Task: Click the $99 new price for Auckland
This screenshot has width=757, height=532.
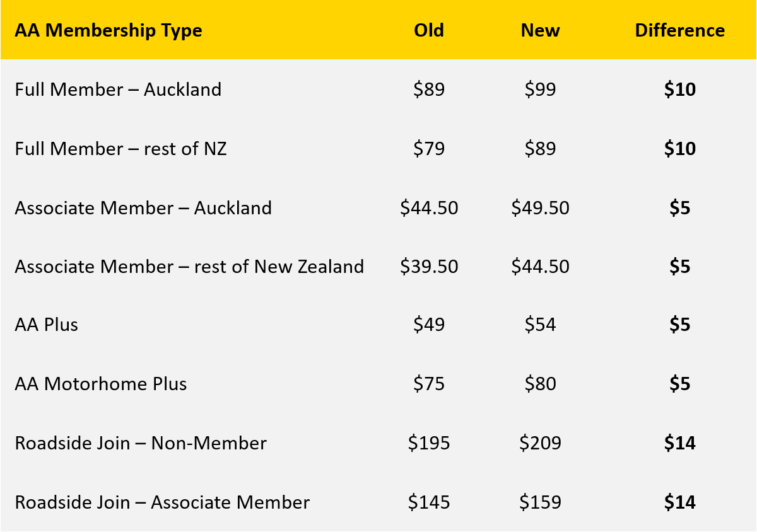Action: (x=540, y=90)
